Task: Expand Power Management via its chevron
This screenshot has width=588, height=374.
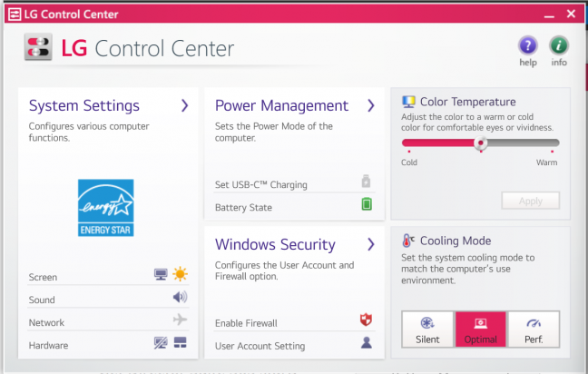Action: point(371,106)
